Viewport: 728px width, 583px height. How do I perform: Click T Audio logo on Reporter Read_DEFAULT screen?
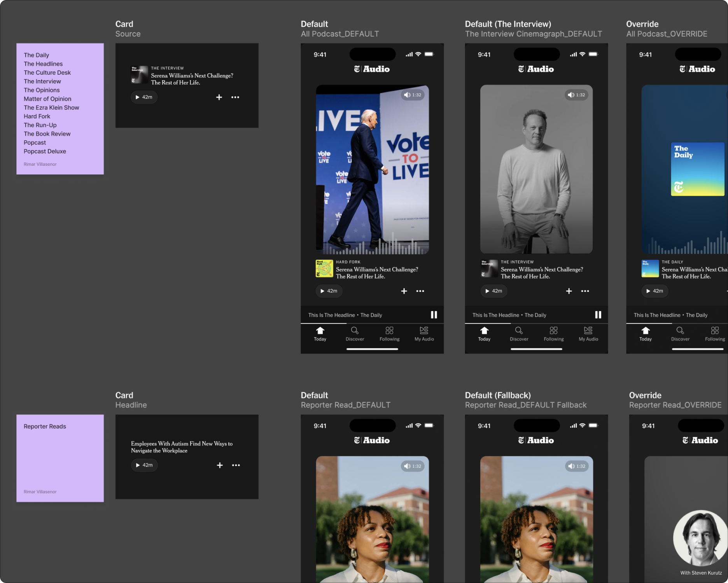[372, 440]
